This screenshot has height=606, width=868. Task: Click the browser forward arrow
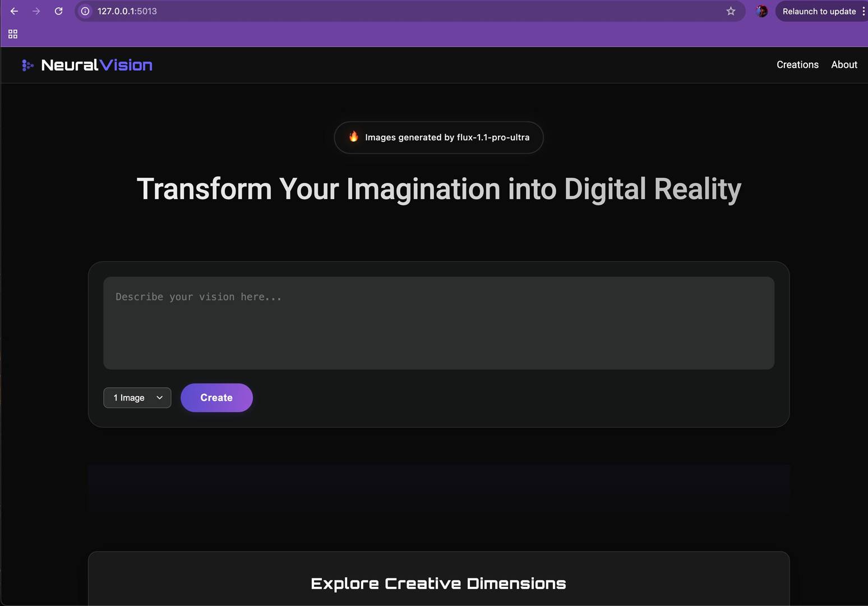point(36,11)
